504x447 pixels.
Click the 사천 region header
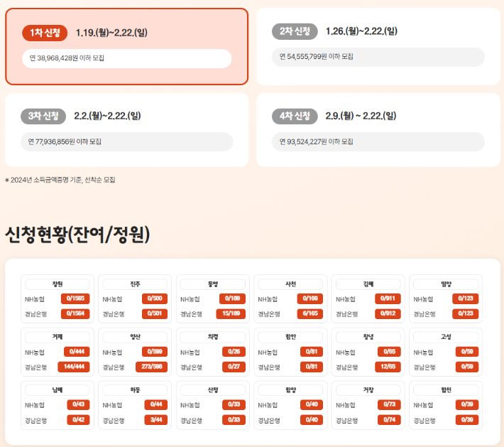click(x=290, y=284)
